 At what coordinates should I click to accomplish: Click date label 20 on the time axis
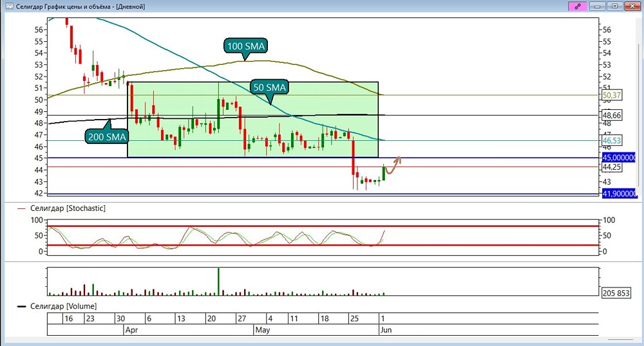coord(211,318)
